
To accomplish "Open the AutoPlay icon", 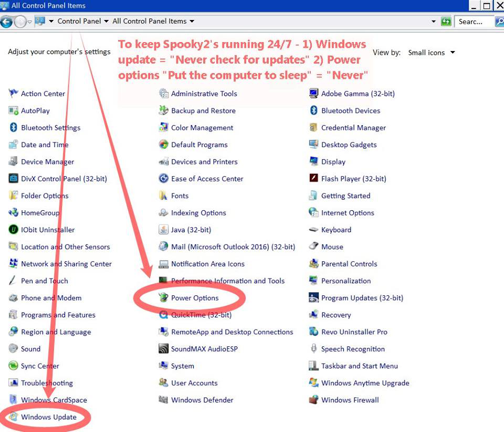I will [13, 111].
